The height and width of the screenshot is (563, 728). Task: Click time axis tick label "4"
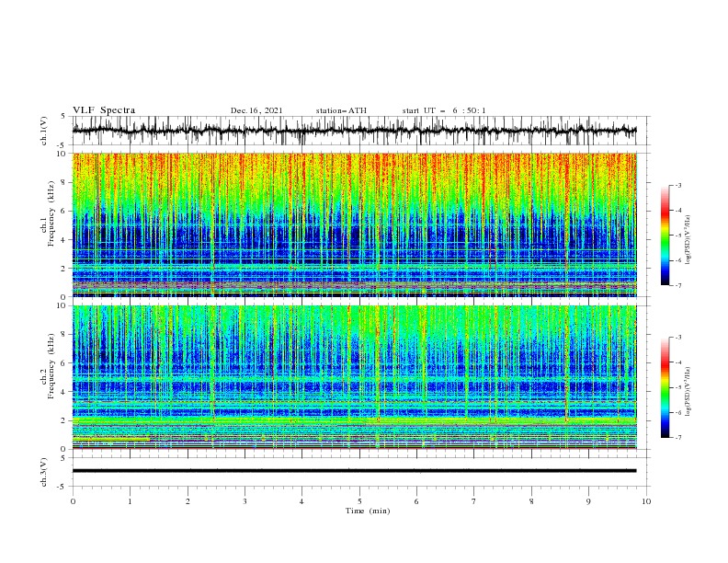[301, 501]
